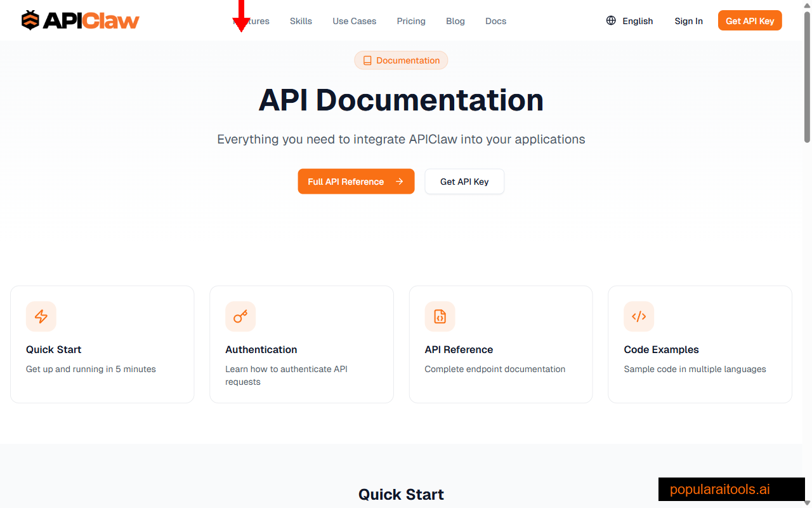Select the Pricing menu item

pyautogui.click(x=411, y=21)
